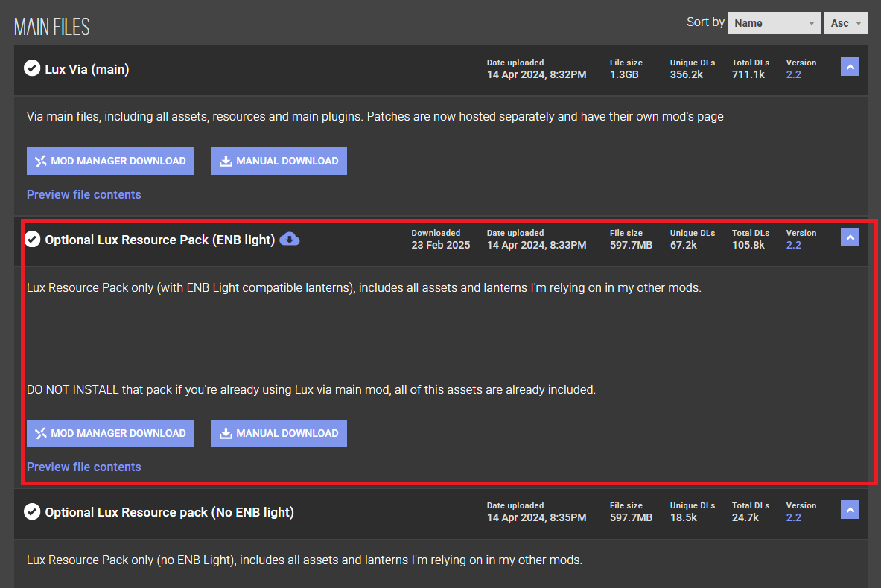The image size is (881, 588).
Task: Click Manual Download for Lux Via (main)
Action: pyautogui.click(x=279, y=161)
